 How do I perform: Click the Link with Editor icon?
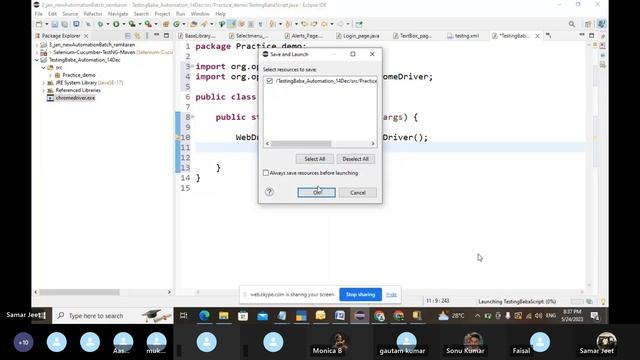coord(138,36)
